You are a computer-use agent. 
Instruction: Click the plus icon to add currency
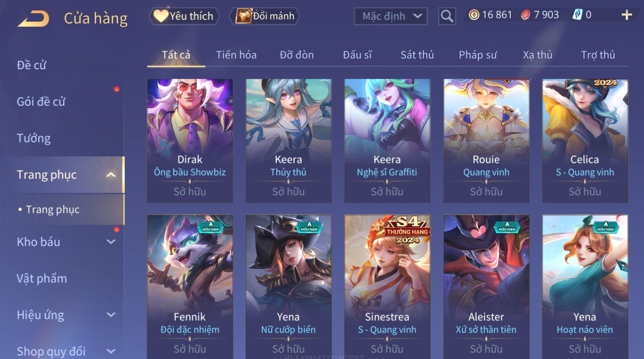[x=626, y=15]
